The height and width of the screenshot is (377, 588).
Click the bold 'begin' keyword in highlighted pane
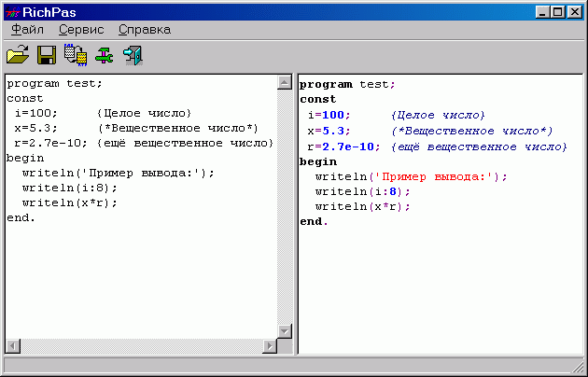(318, 161)
